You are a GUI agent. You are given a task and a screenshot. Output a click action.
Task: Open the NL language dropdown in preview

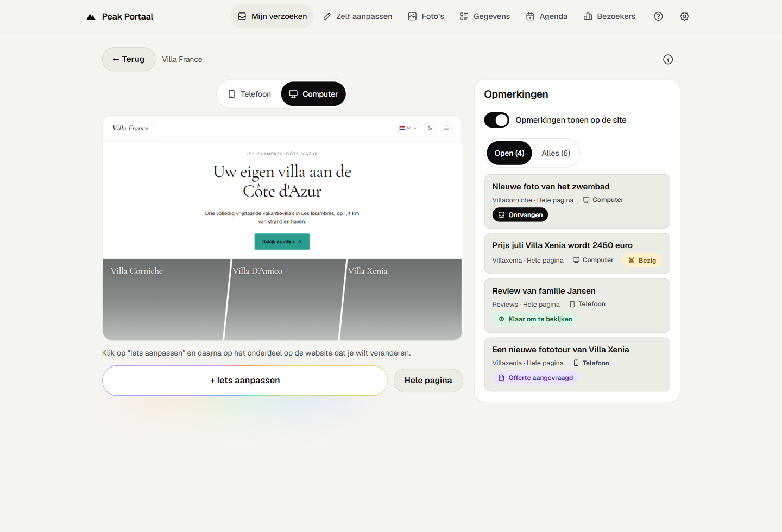click(408, 128)
